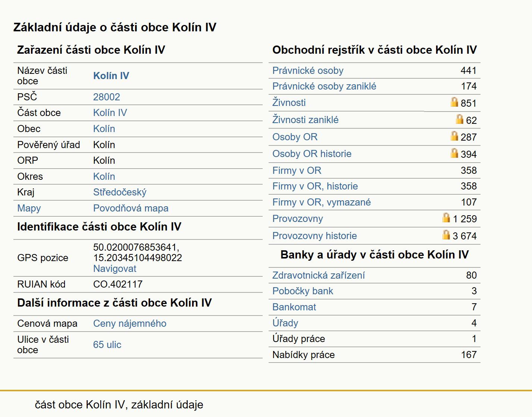This screenshot has width=532, height=417.
Task: Click the Firmy v OR, vymazané link
Action: click(322, 202)
